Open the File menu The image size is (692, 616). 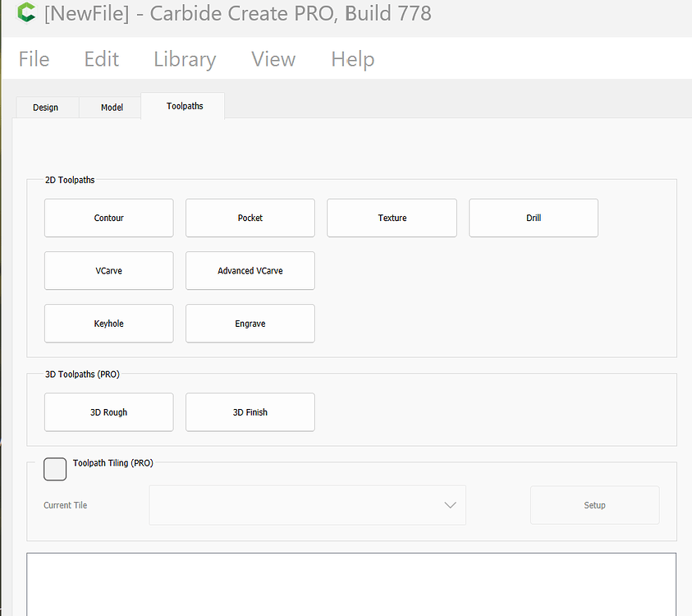[34, 59]
